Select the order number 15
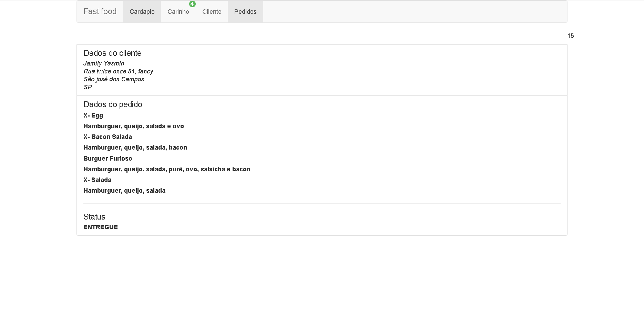 click(x=571, y=36)
